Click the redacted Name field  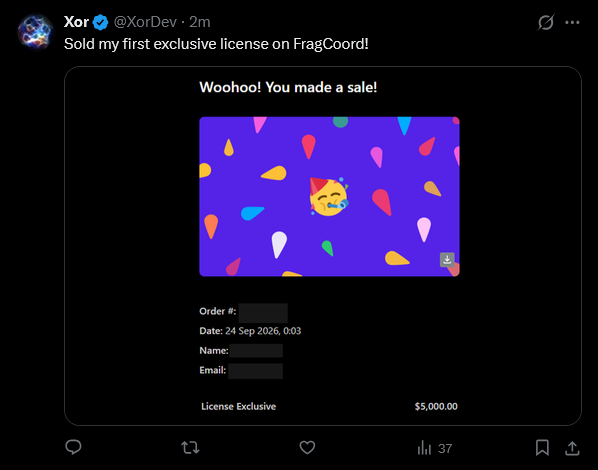256,350
